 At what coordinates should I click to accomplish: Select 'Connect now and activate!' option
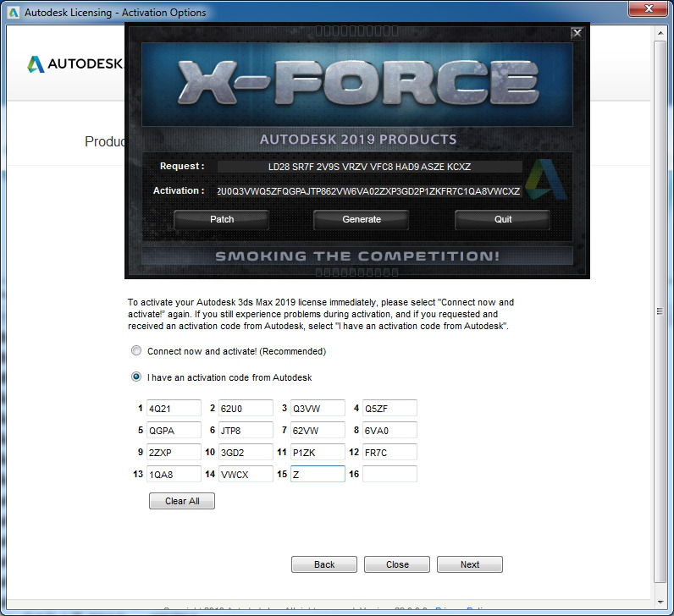click(136, 350)
